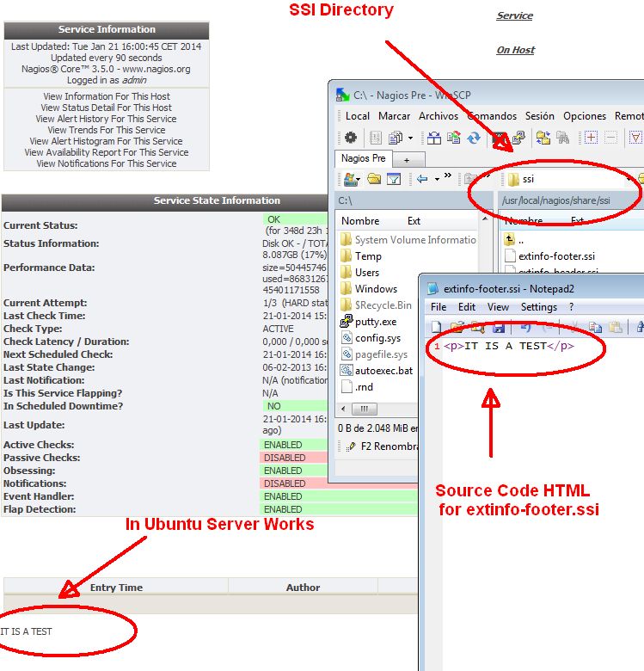The width and height of the screenshot is (644, 671).
Task: Click the back arrow in local panel
Action: pyautogui.click(x=422, y=179)
